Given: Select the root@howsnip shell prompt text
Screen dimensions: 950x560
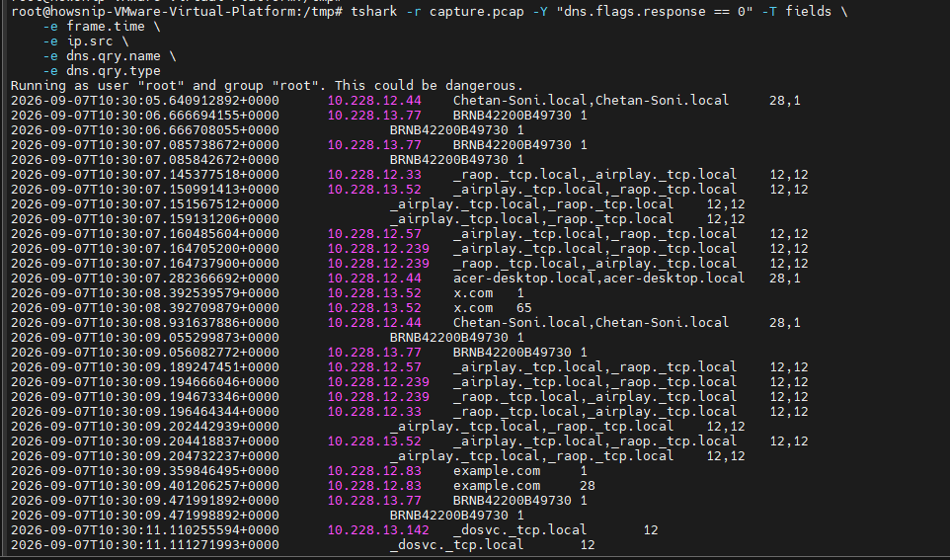Looking at the screenshot, I should coord(177,12).
